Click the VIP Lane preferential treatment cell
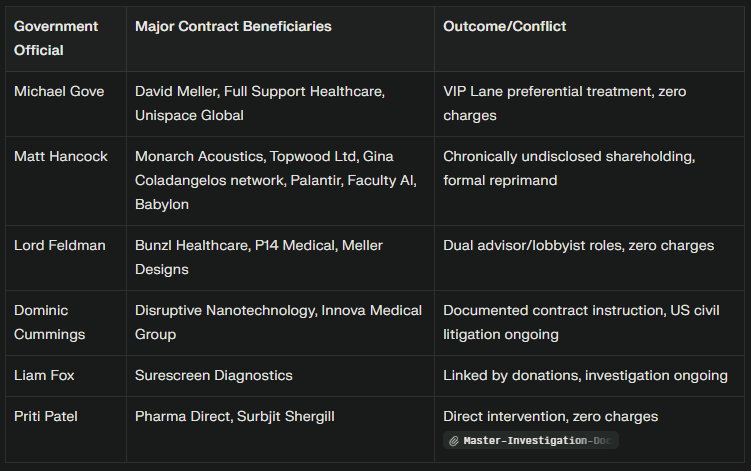The height and width of the screenshot is (471, 751). point(589,104)
